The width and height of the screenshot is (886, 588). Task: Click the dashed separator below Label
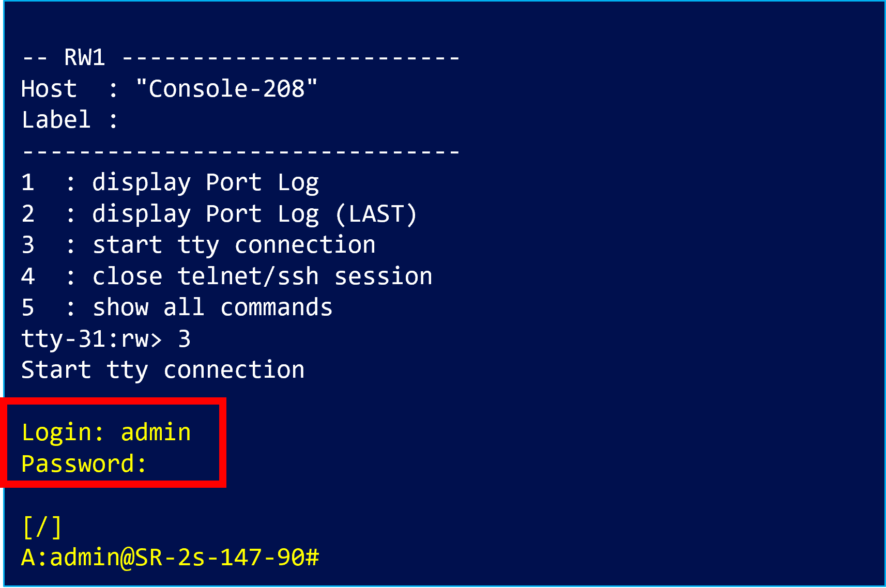[240, 152]
